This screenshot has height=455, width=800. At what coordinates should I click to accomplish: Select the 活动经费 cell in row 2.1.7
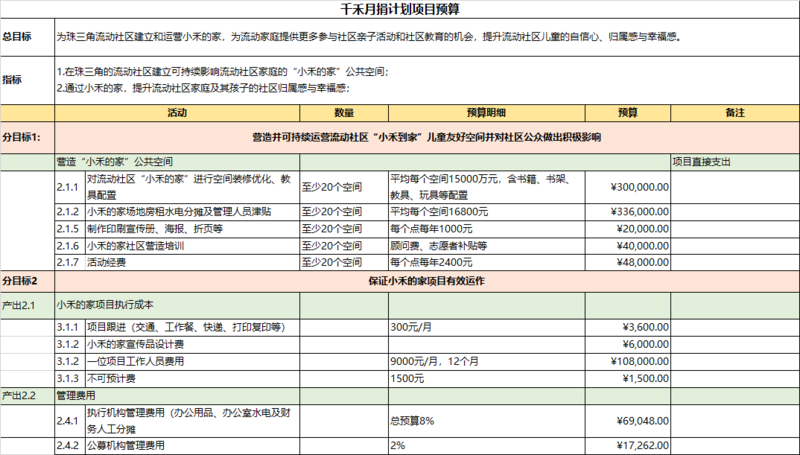[192, 262]
